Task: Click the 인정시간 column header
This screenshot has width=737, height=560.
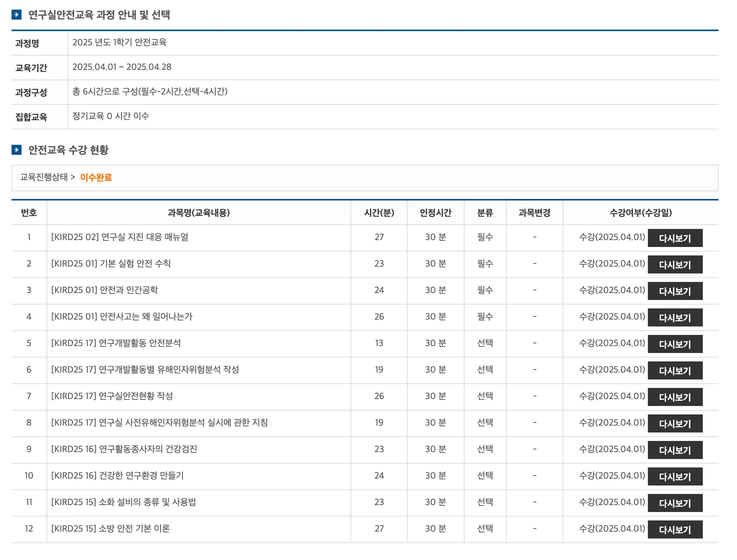Action: click(435, 213)
